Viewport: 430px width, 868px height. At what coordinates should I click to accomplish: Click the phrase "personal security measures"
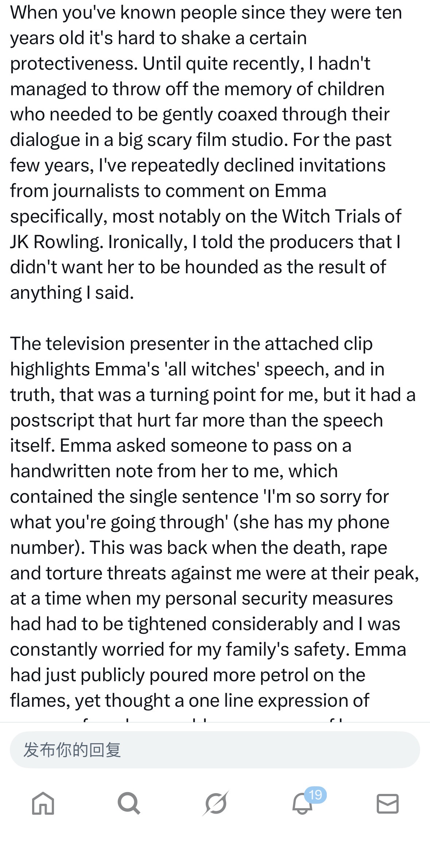pyautogui.click(x=279, y=598)
